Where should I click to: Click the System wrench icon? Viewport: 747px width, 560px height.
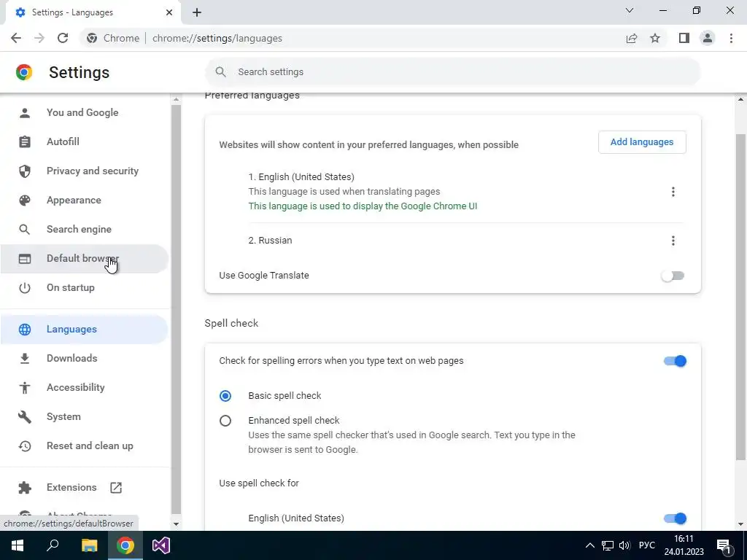(24, 416)
